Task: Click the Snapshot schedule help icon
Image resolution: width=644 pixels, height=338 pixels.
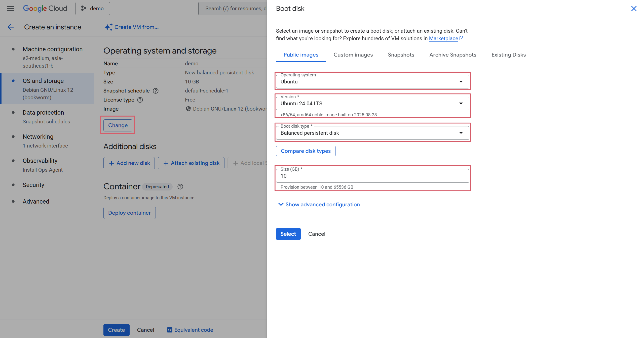Action: click(x=156, y=91)
